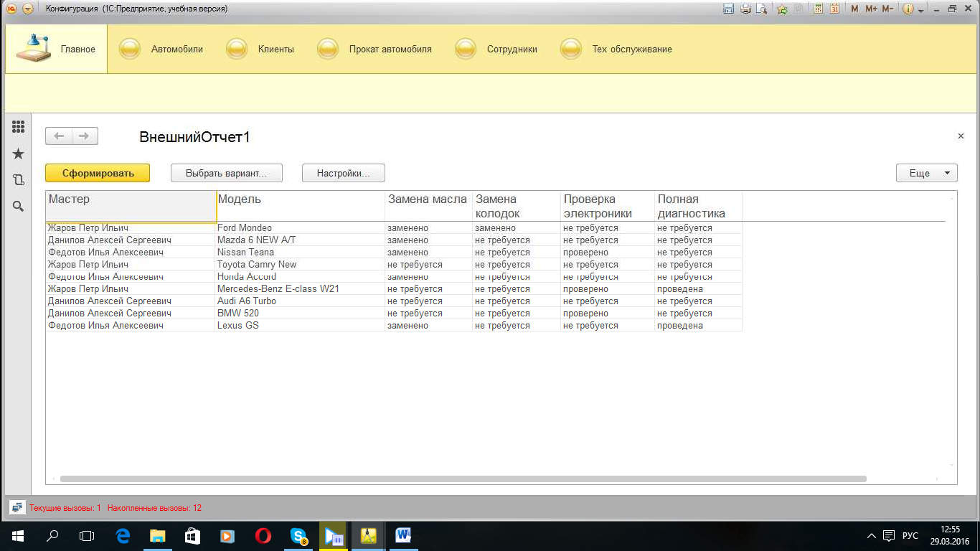Open Task View on taskbar

point(87,536)
